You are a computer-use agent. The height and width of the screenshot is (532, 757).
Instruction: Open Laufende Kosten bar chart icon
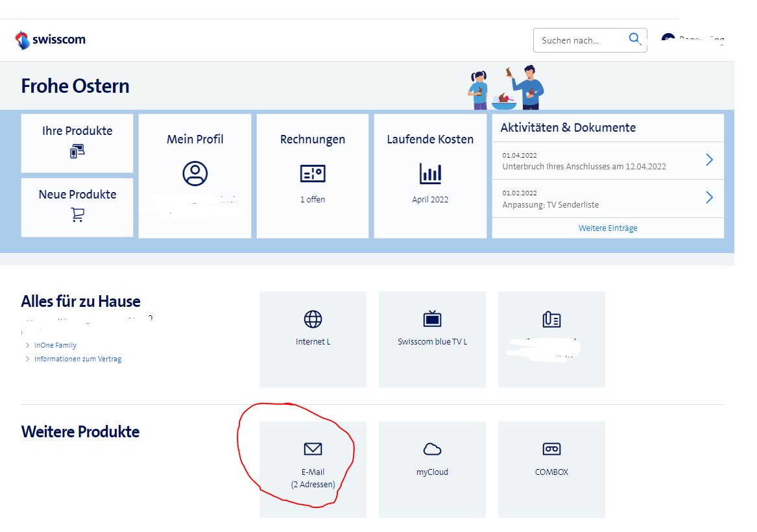(430, 173)
